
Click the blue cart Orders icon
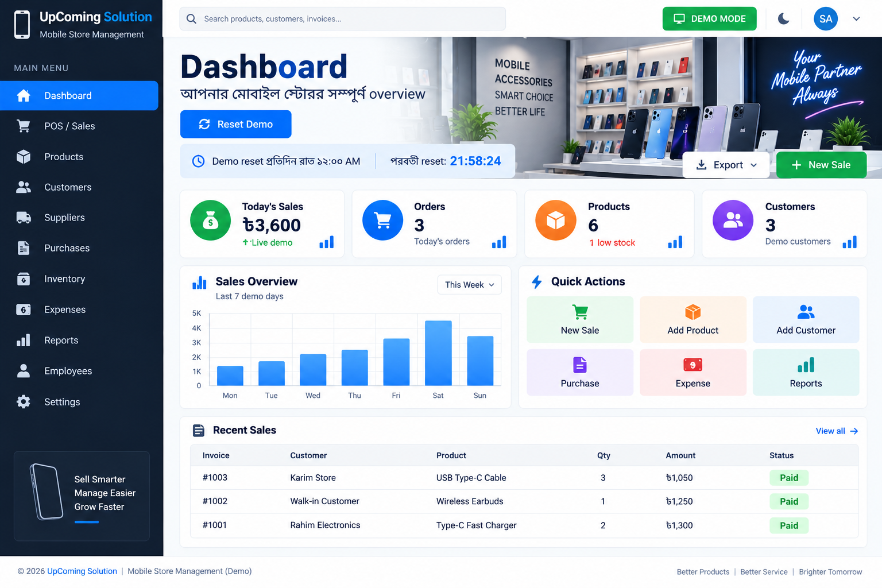click(x=383, y=220)
